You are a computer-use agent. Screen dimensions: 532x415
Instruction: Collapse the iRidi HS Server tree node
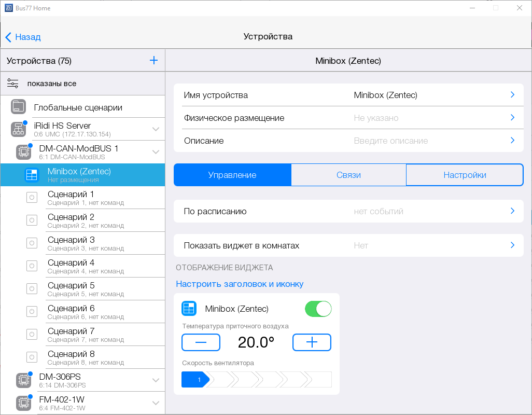tap(156, 129)
